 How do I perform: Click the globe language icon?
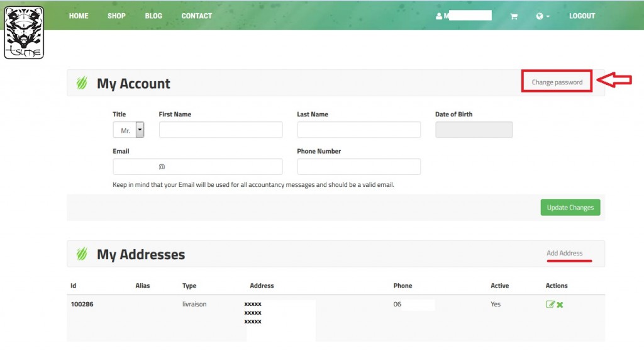[540, 16]
